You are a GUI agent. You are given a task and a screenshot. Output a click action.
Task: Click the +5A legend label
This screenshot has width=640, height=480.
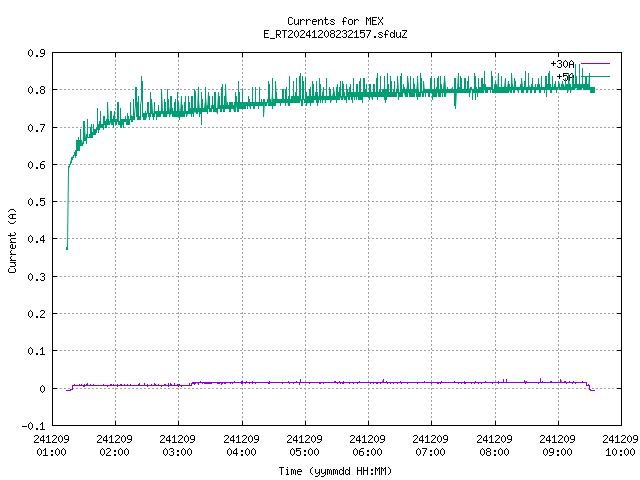(565, 77)
